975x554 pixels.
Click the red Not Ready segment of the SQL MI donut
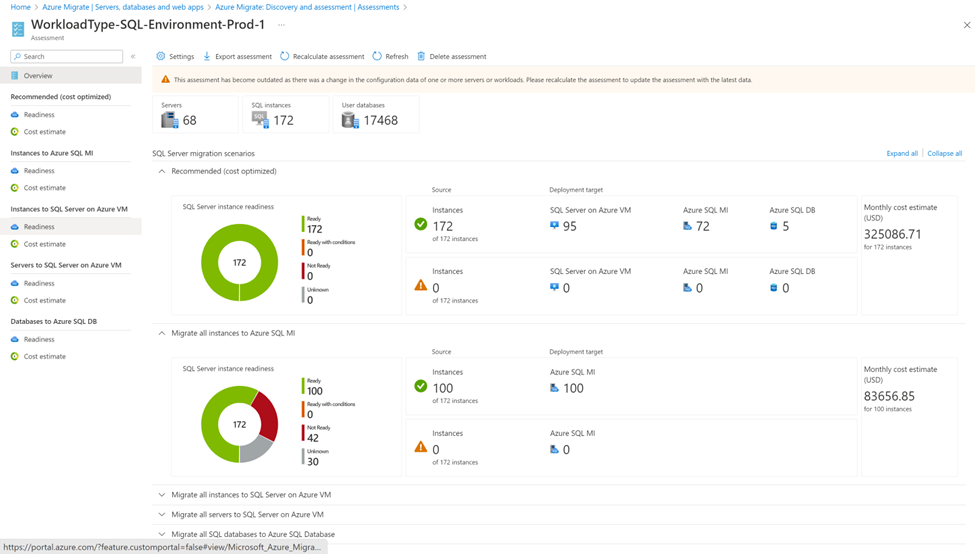click(x=267, y=415)
